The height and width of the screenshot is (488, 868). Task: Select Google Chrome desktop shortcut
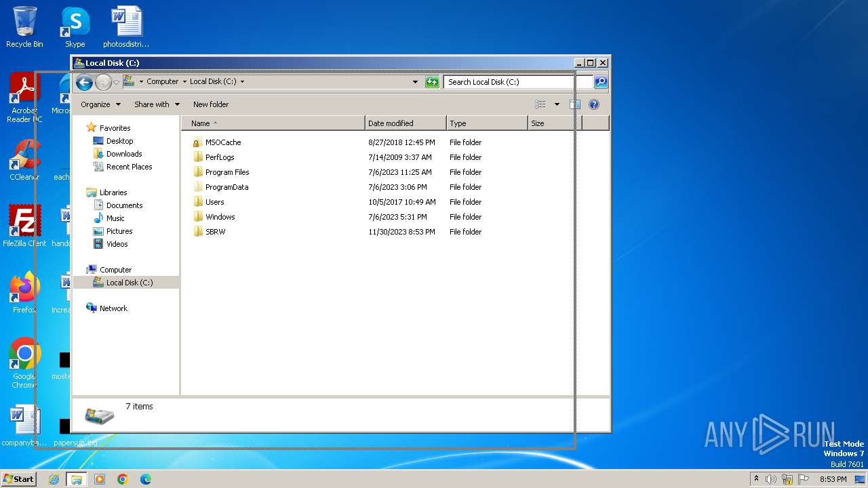[x=24, y=363]
